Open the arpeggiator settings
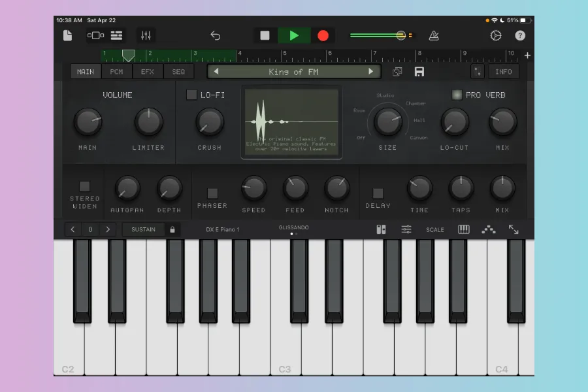The image size is (588, 392). tap(488, 229)
